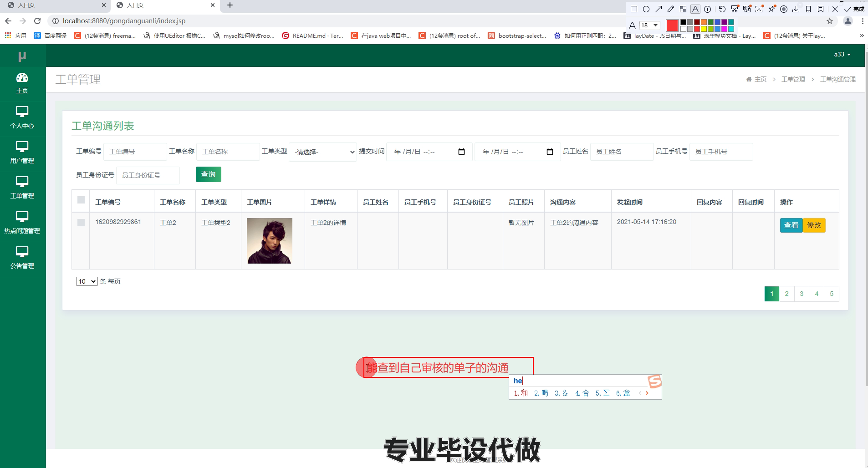Open 个人中心 in the sidebar
The height and width of the screenshot is (468, 868).
(22, 118)
